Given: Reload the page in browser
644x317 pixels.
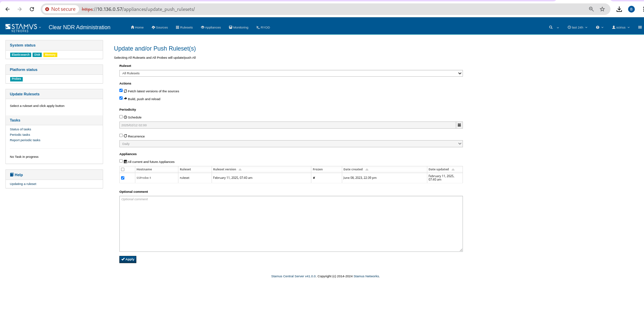Looking at the screenshot, I should [x=32, y=9].
